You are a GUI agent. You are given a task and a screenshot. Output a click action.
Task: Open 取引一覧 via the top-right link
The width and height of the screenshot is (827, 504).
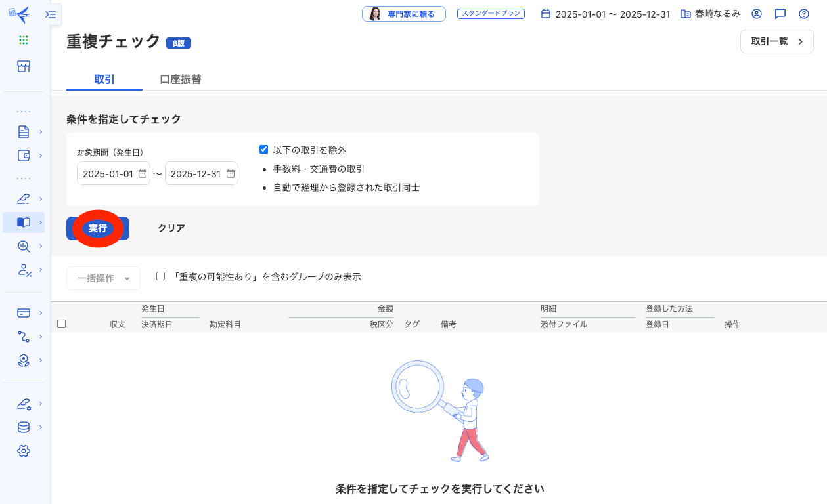click(776, 41)
